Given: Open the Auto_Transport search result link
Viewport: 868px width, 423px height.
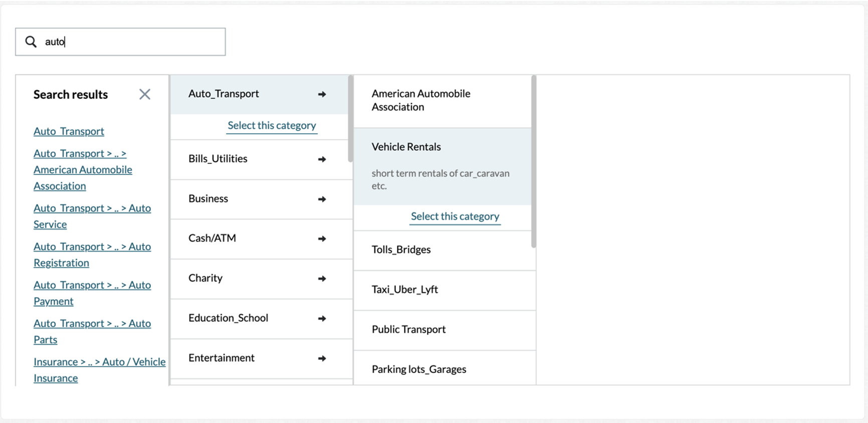Looking at the screenshot, I should click(x=69, y=131).
